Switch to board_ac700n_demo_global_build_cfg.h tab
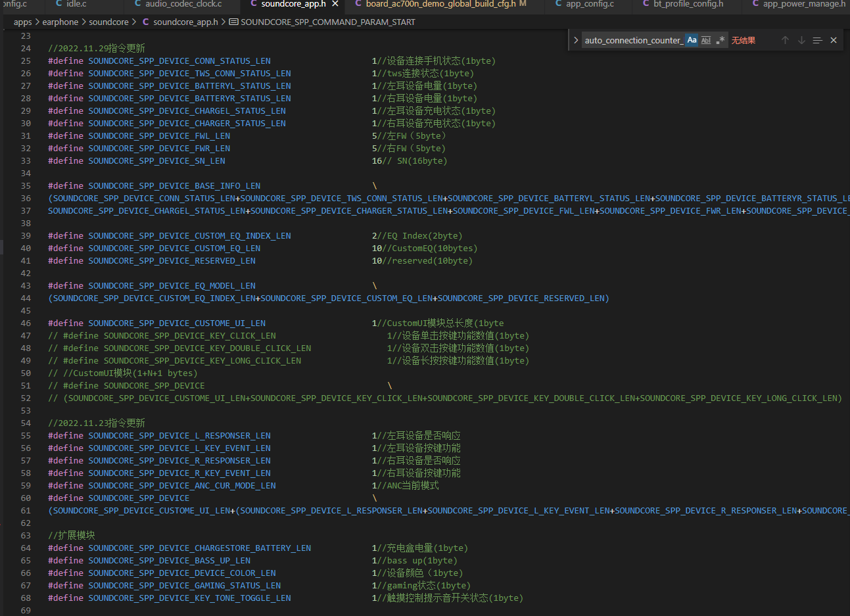The width and height of the screenshot is (850, 616). (440, 4)
